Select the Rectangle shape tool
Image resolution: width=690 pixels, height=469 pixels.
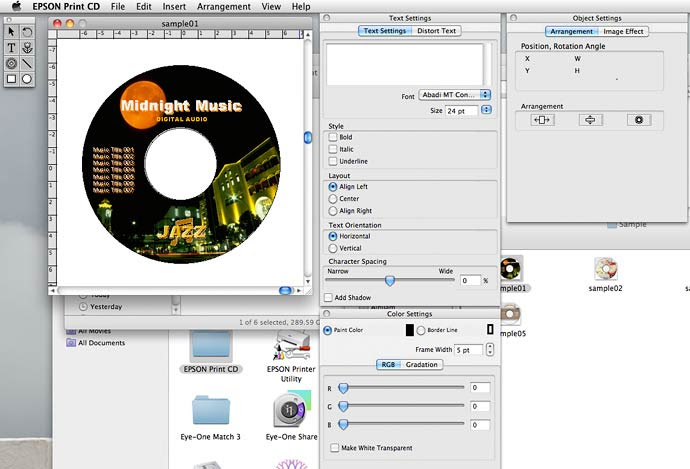11,79
